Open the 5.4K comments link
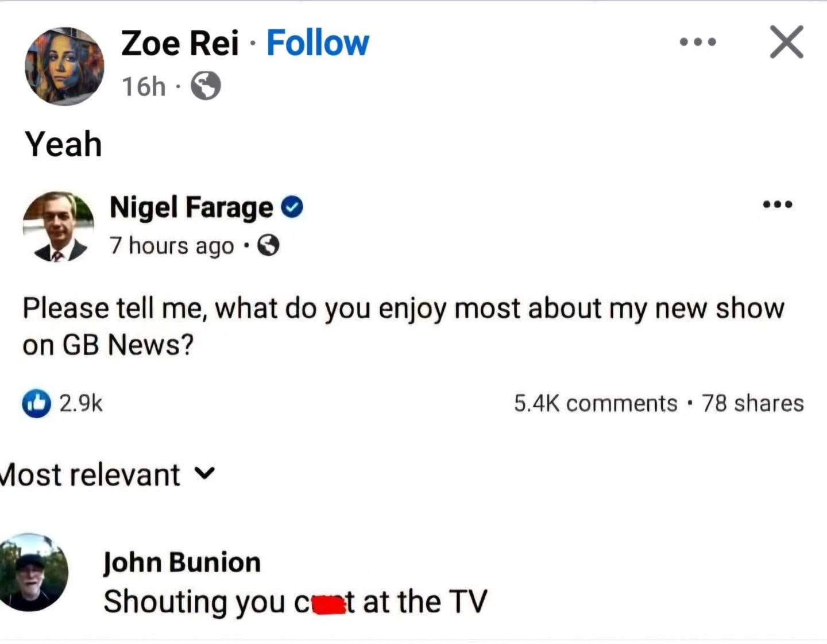 point(596,403)
